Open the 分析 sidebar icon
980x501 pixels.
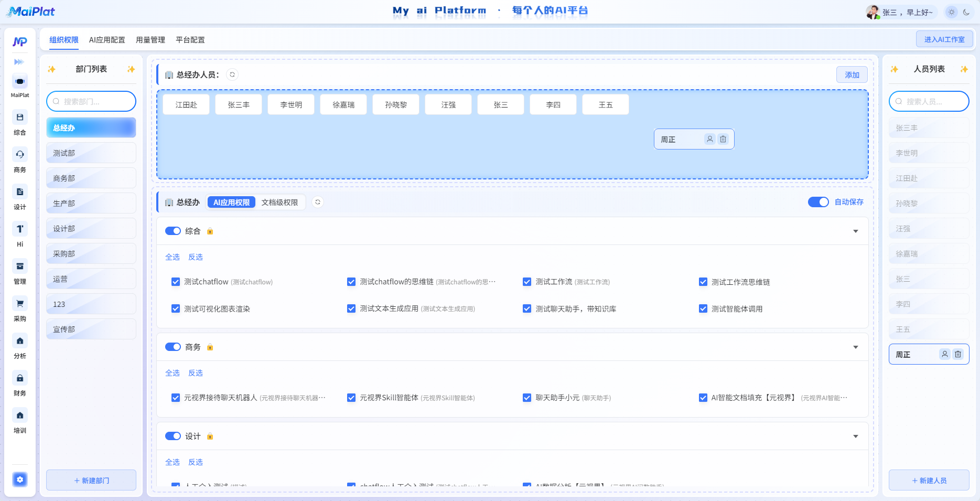(20, 340)
